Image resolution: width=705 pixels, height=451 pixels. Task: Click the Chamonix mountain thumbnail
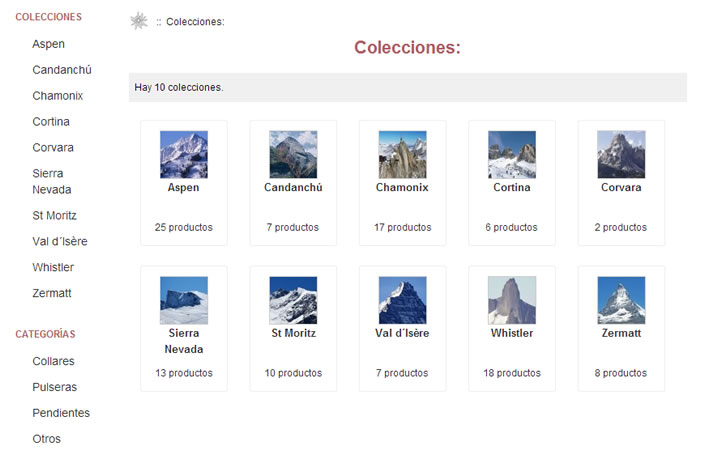[x=402, y=155]
